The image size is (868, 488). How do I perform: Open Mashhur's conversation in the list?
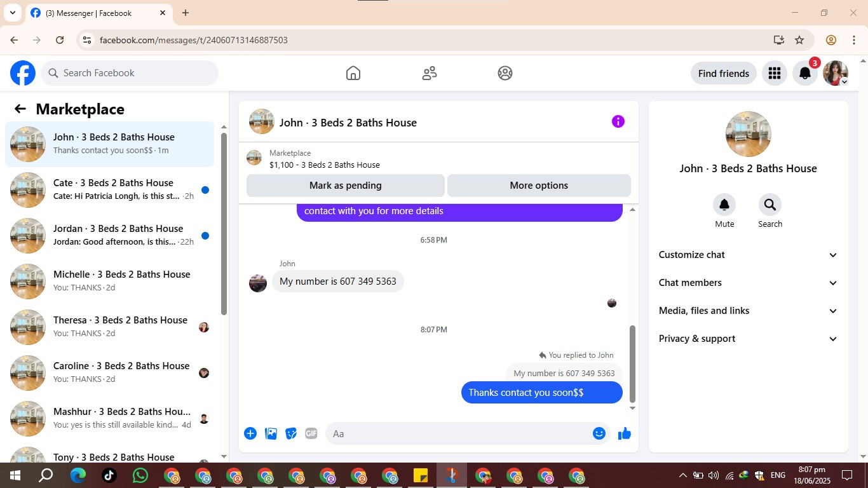110,419
